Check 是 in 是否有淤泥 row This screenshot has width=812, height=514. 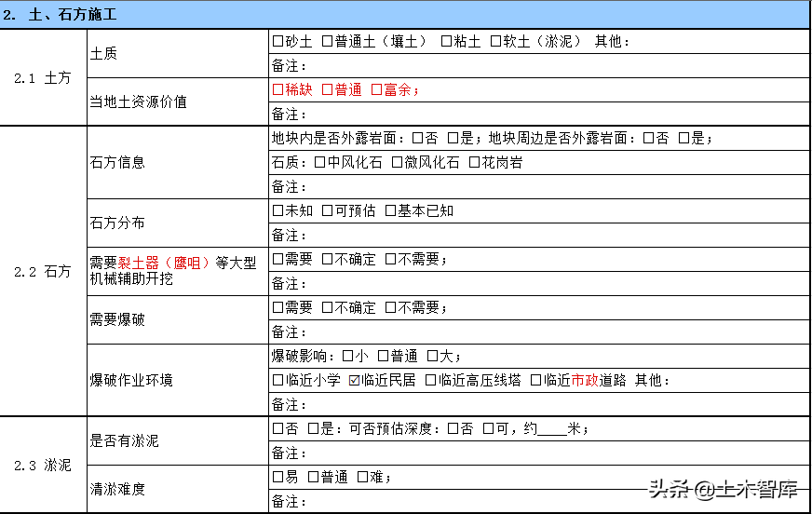click(313, 428)
